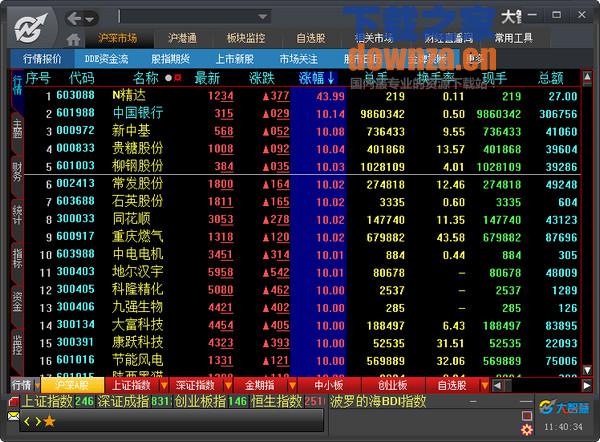
Task: Select 创业板 bottom tab
Action: point(393,385)
